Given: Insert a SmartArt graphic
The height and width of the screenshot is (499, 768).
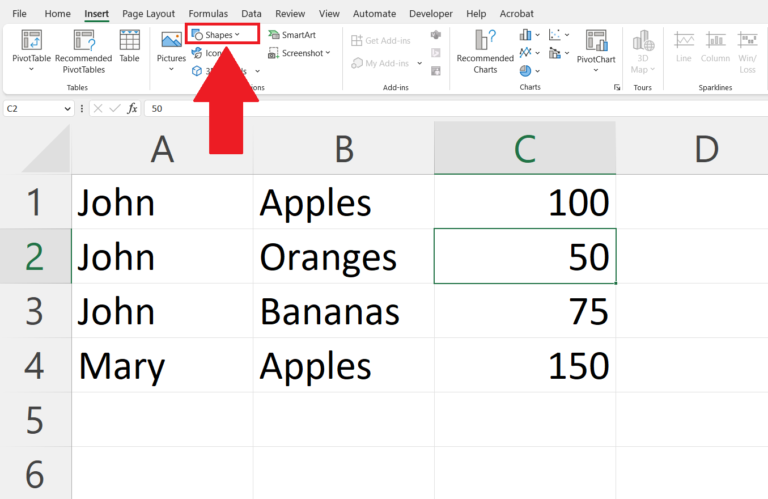Looking at the screenshot, I should pos(291,34).
